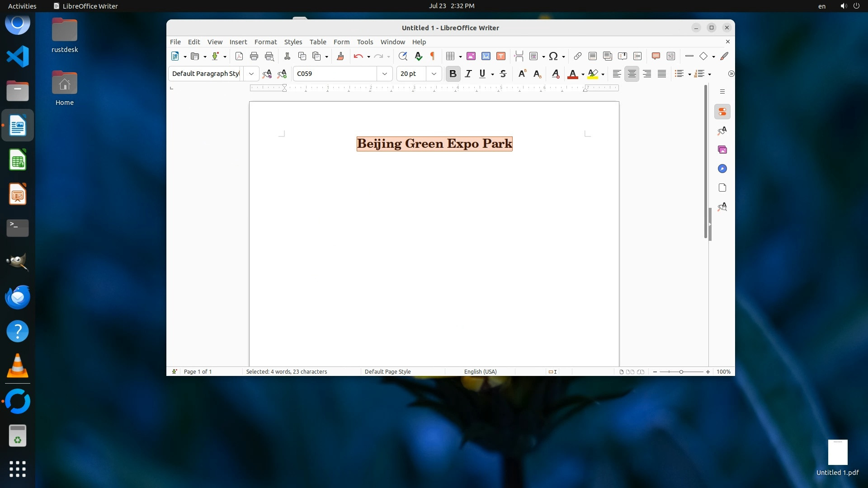Screen dimensions: 868x488
Task: Click the Clone Formatting paintbrush icon
Action: click(340, 56)
